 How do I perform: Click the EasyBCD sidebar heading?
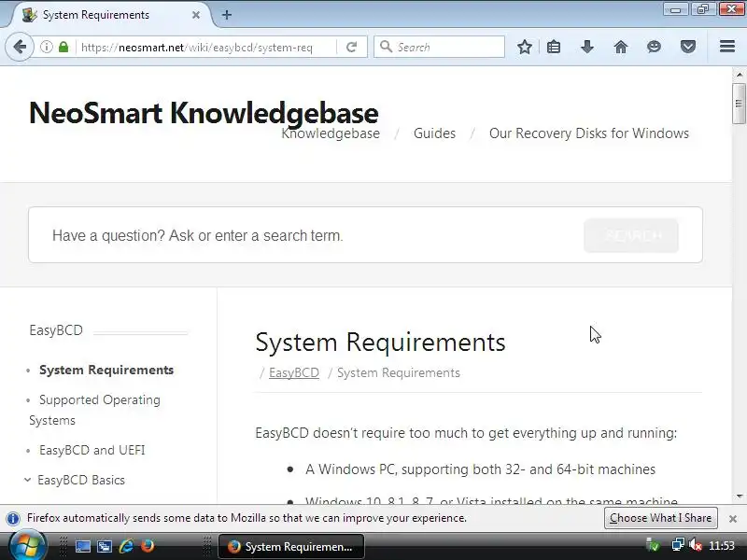(x=56, y=330)
